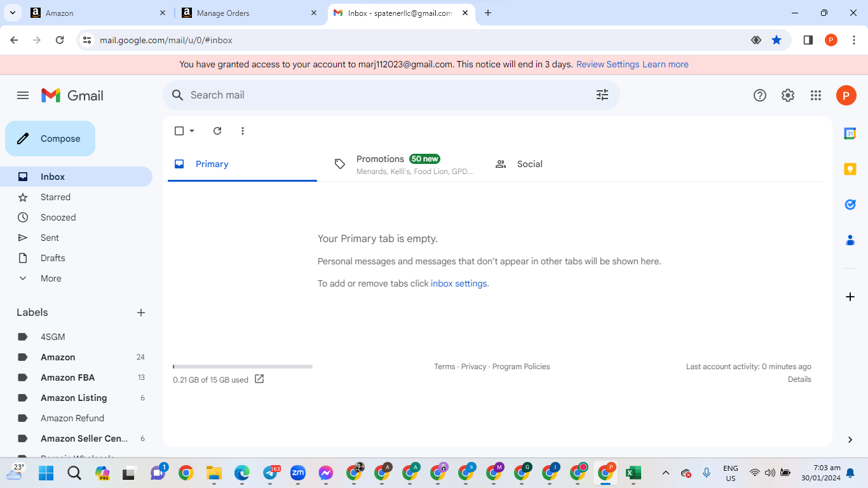Open the Inbox folder
The width and height of the screenshot is (868, 488).
click(x=76, y=177)
